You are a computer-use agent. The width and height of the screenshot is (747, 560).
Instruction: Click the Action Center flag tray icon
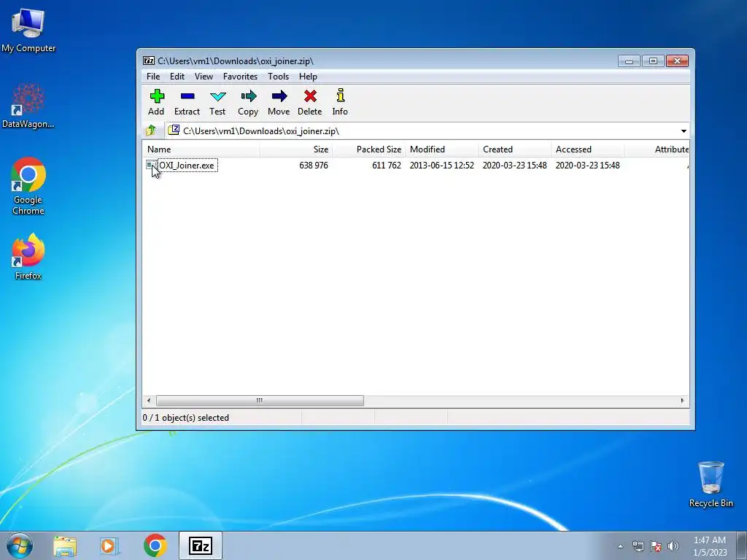tap(656, 546)
